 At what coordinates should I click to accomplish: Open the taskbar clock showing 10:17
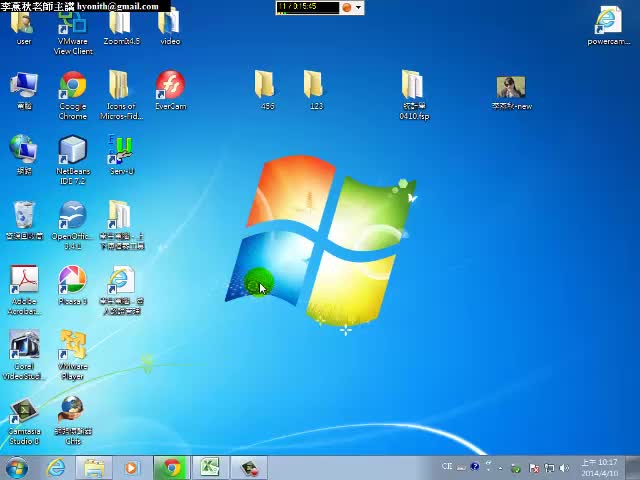(x=599, y=468)
